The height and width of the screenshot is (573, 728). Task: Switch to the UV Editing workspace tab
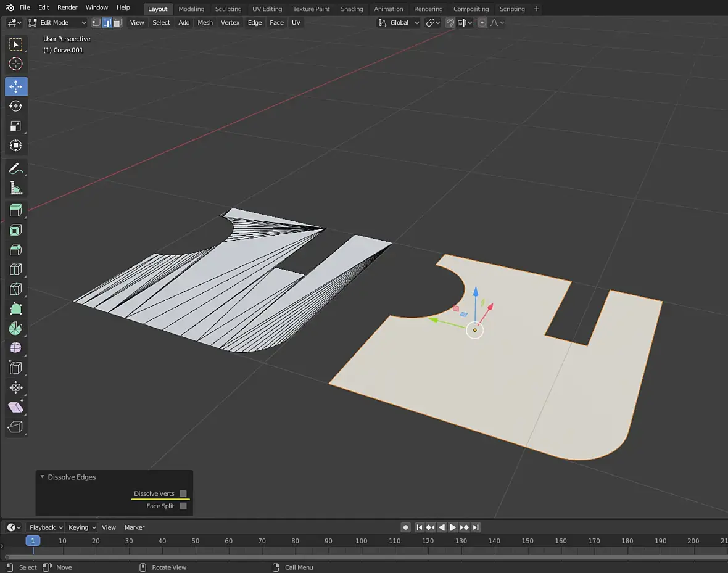pos(267,9)
